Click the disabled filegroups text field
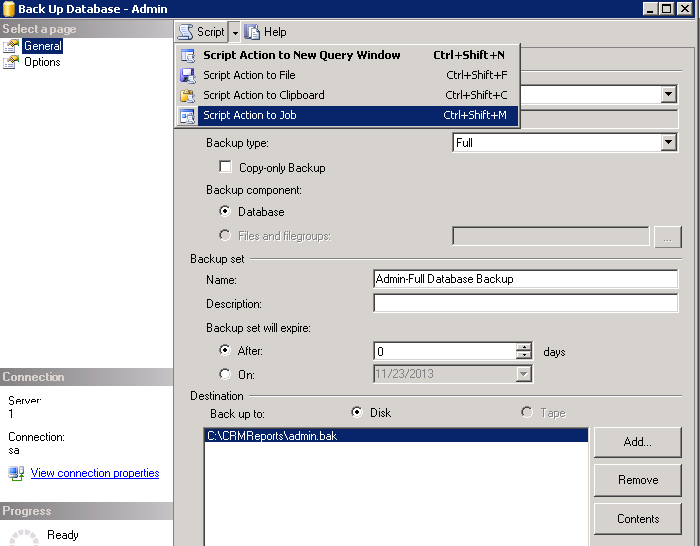 [551, 236]
